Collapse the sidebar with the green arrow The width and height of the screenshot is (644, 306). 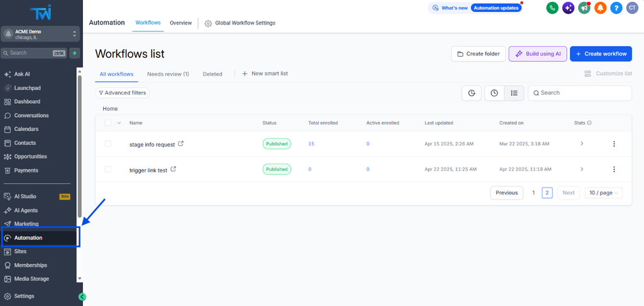[x=82, y=297]
